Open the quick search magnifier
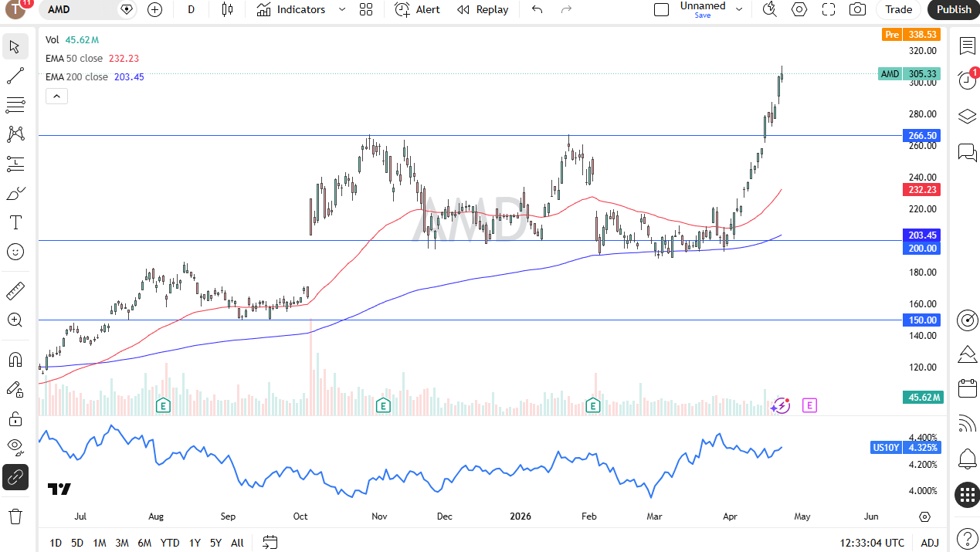 [769, 9]
